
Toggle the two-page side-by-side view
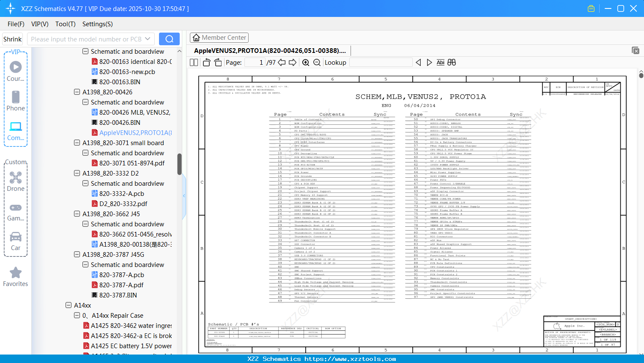tap(194, 63)
